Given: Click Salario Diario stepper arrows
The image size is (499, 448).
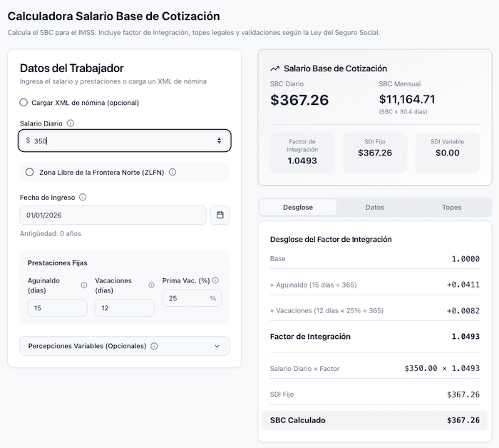Looking at the screenshot, I should point(219,141).
